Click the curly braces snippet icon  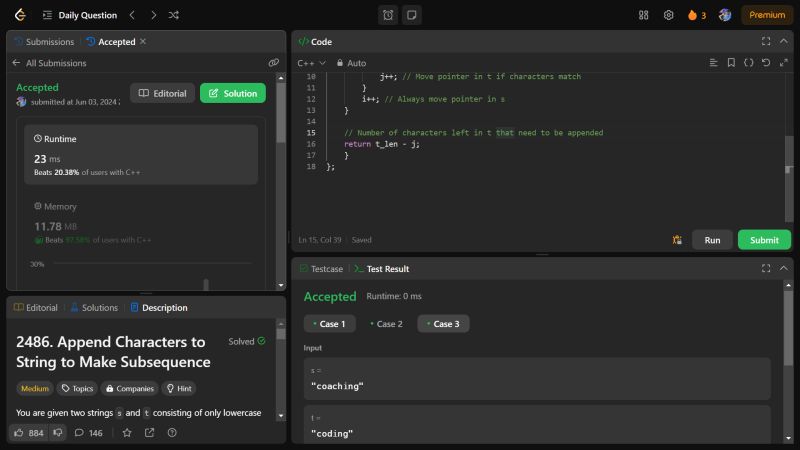[748, 63]
